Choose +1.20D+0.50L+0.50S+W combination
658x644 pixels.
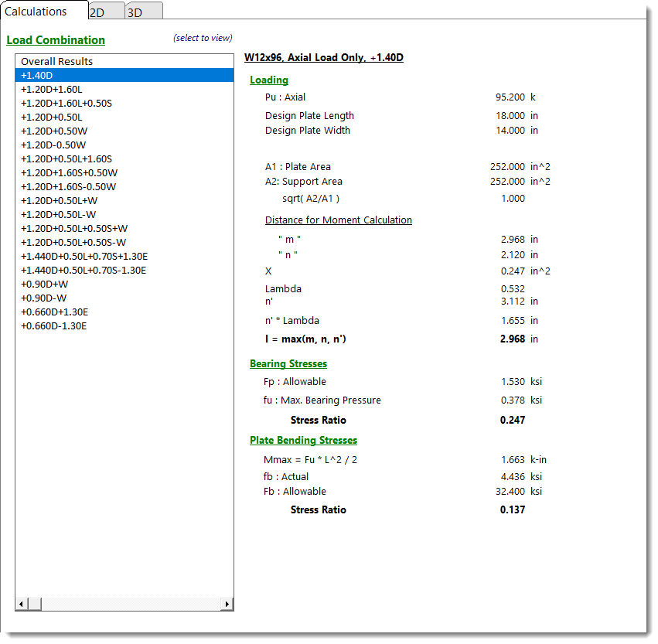[74, 228]
